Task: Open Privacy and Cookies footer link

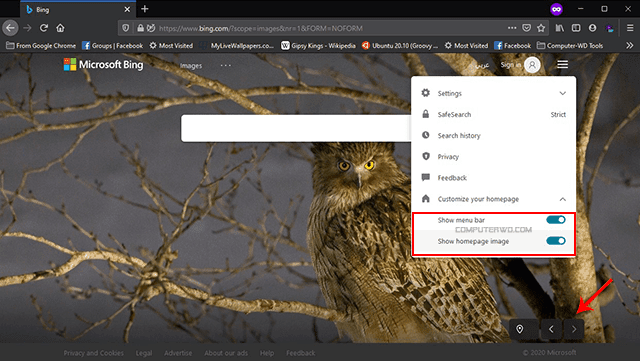Action: pos(93,353)
